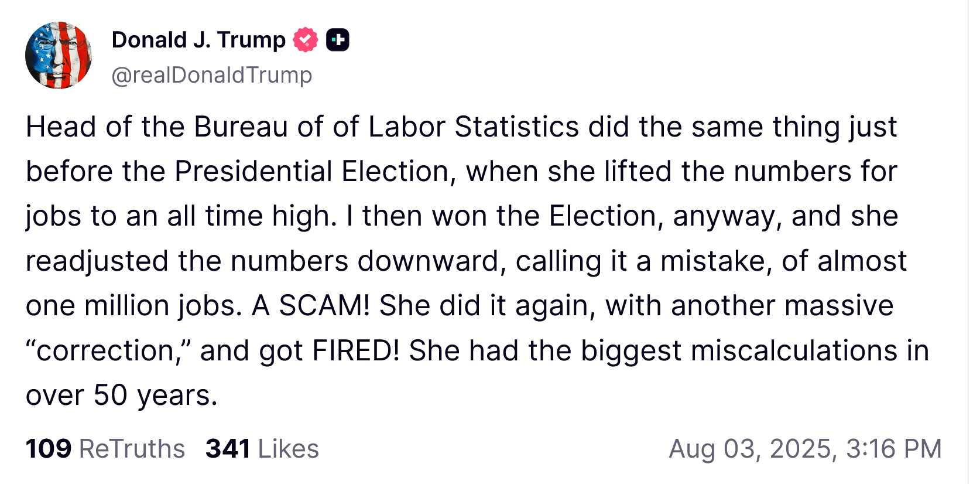This screenshot has width=980, height=484.
Task: Open the Donald J. Trump display name
Action: pyautogui.click(x=198, y=40)
